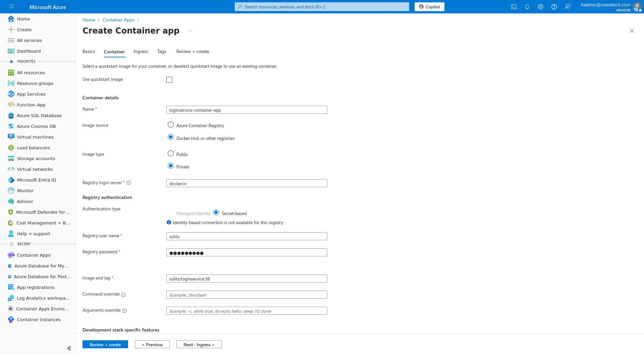
Task: Click the Command override field
Action: pyautogui.click(x=247, y=295)
